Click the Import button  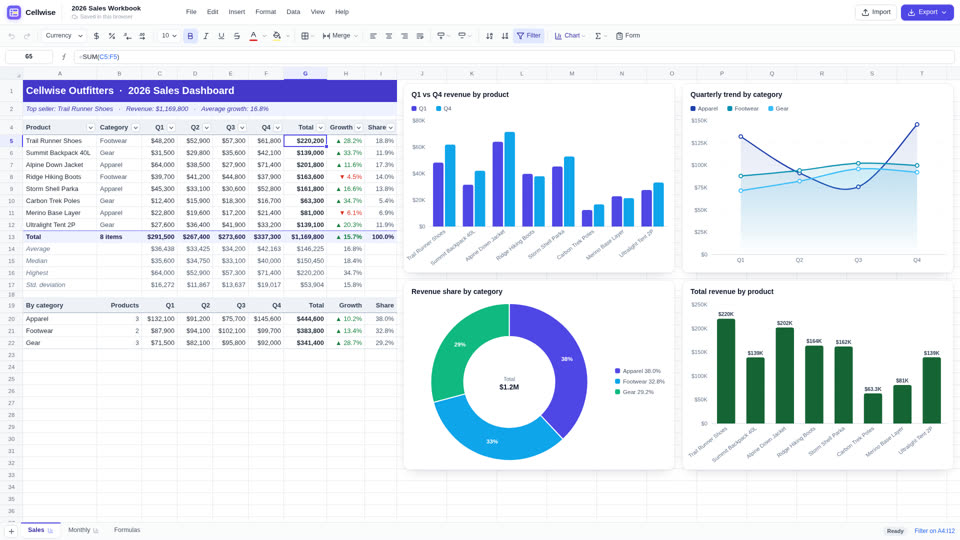coord(876,12)
